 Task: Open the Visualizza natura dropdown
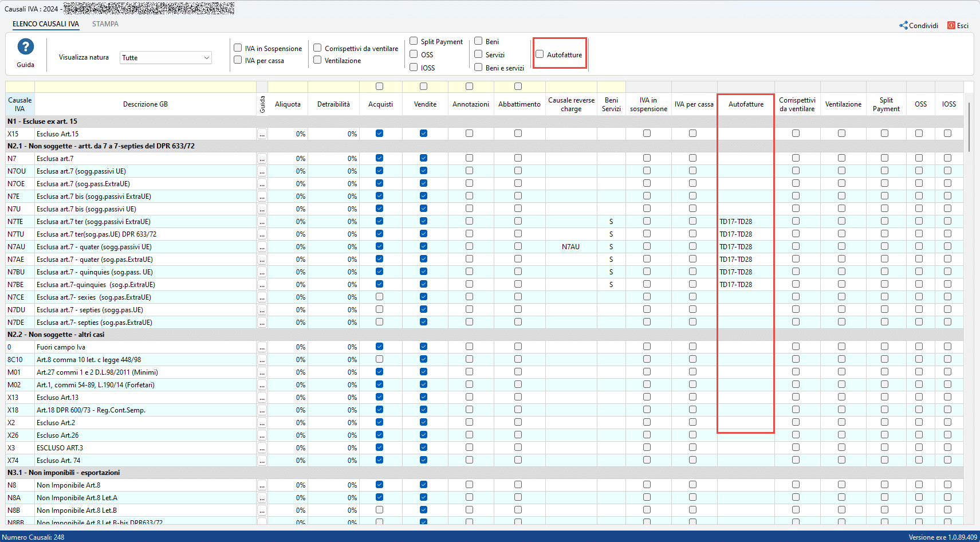(166, 58)
